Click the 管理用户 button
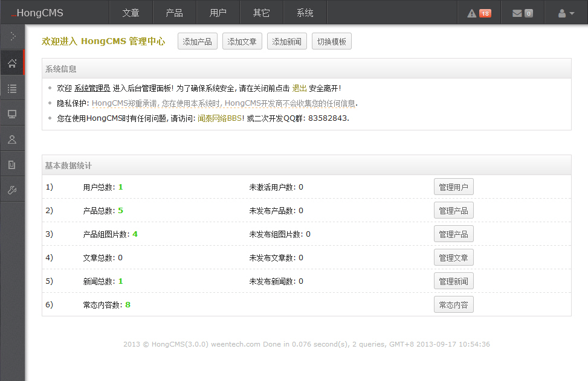 pyautogui.click(x=453, y=187)
